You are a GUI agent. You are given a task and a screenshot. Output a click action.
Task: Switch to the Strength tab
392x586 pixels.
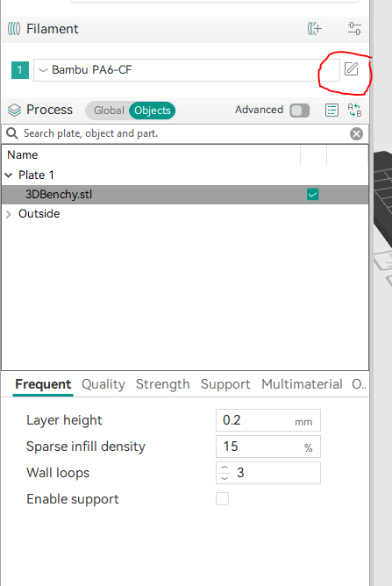click(x=162, y=384)
